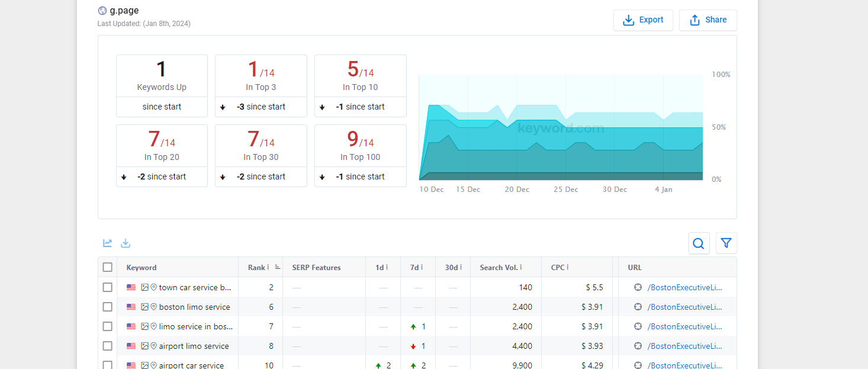This screenshot has height=369, width=868.
Task: Open the filter funnel icon
Action: (726, 243)
